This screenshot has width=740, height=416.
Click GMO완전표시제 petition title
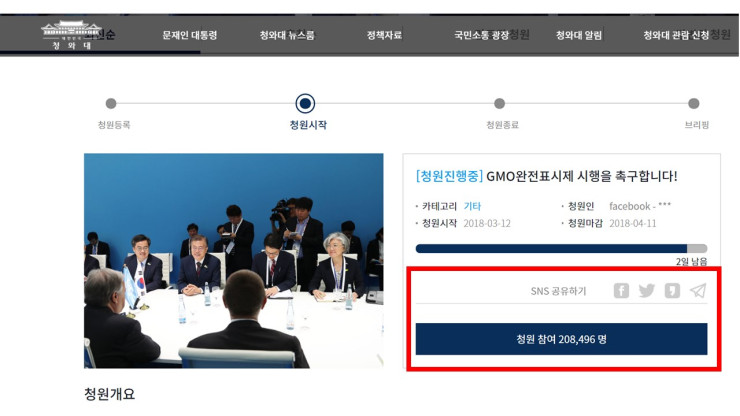click(x=581, y=176)
